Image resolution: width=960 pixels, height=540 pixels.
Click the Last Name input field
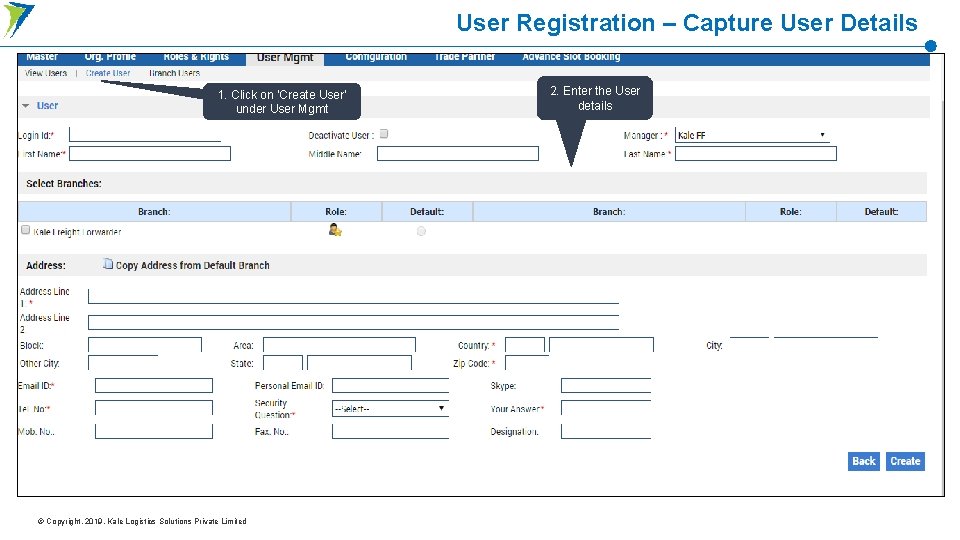point(756,154)
